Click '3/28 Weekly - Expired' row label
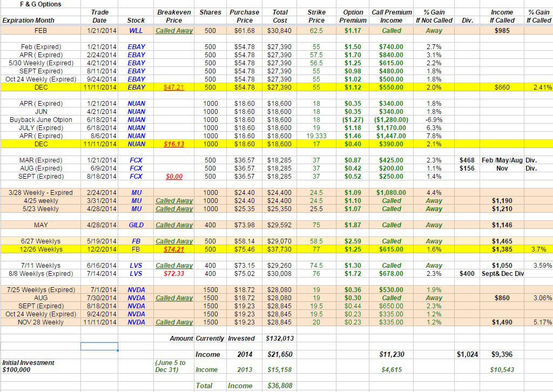The width and height of the screenshot is (553, 392). click(41, 193)
